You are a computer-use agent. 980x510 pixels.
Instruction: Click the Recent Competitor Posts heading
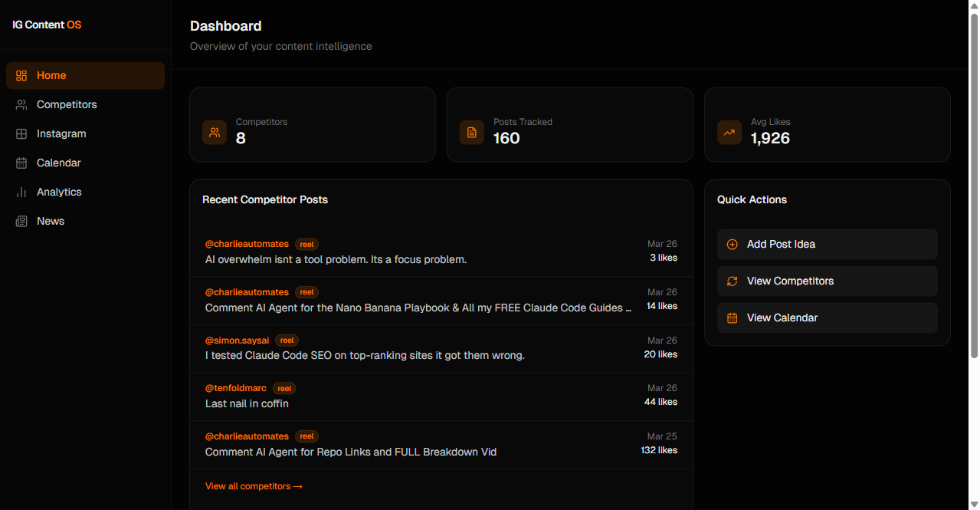tap(265, 199)
